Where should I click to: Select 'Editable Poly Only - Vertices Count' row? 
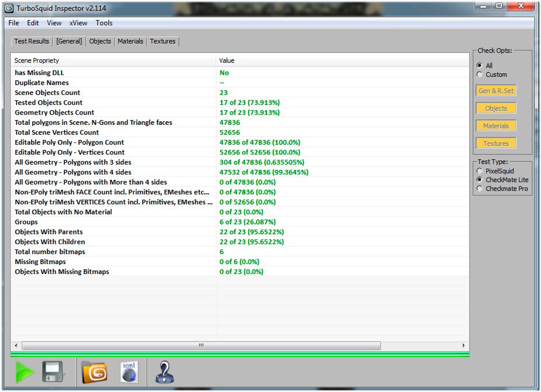(x=240, y=152)
